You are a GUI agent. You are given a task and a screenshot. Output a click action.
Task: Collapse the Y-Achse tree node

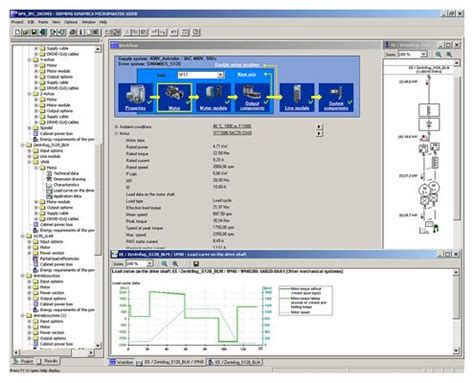coord(29,60)
